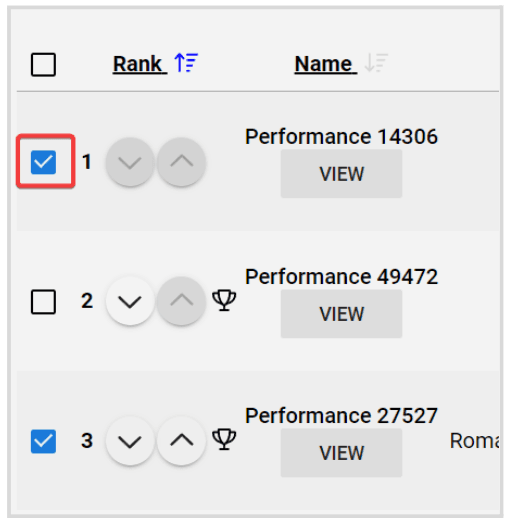Click disabled up chevron on rank 1

(181, 162)
